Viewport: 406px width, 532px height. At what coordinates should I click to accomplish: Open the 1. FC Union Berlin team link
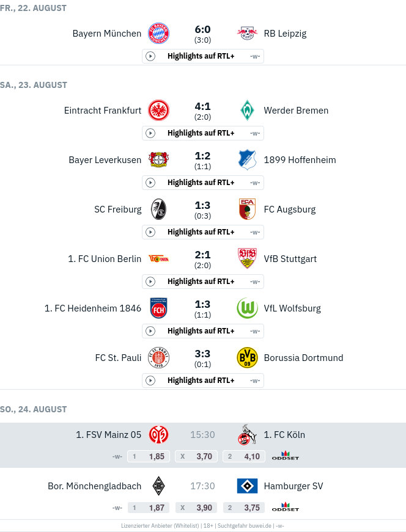click(x=105, y=259)
